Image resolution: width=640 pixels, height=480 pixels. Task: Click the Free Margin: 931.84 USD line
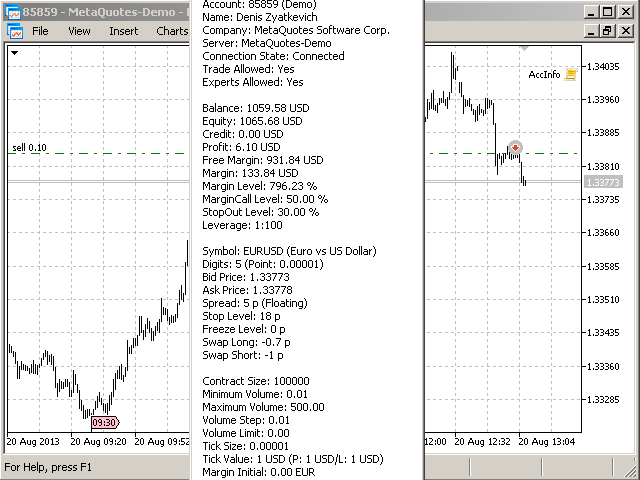[263, 160]
